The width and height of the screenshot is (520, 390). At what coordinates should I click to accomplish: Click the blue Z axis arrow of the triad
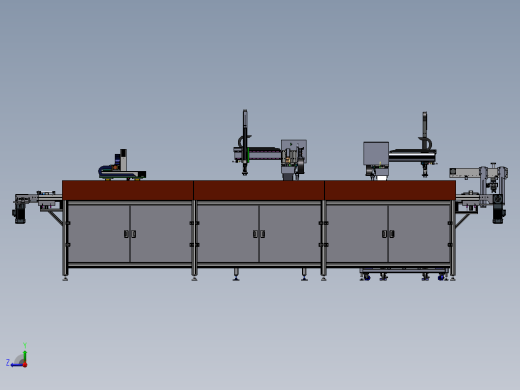pos(16,365)
